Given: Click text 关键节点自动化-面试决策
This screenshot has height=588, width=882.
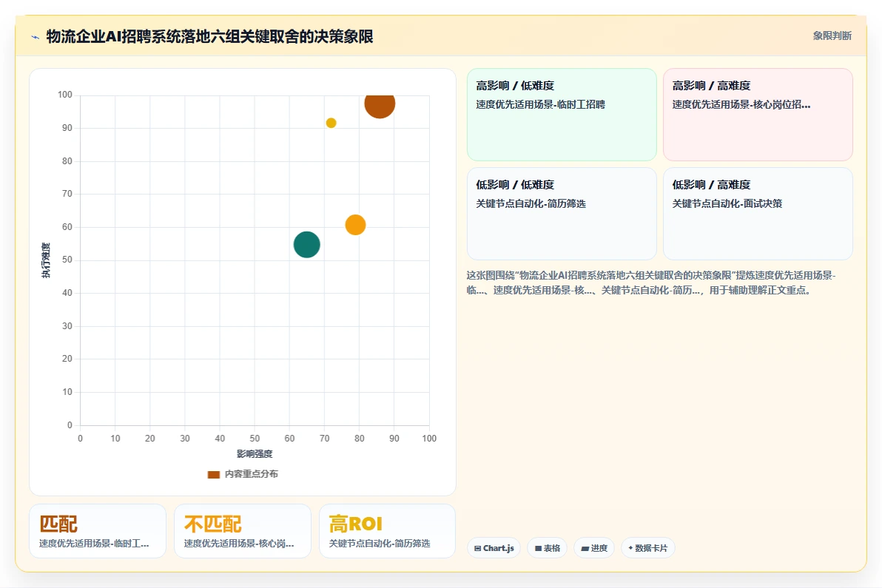Looking at the screenshot, I should (x=727, y=203).
